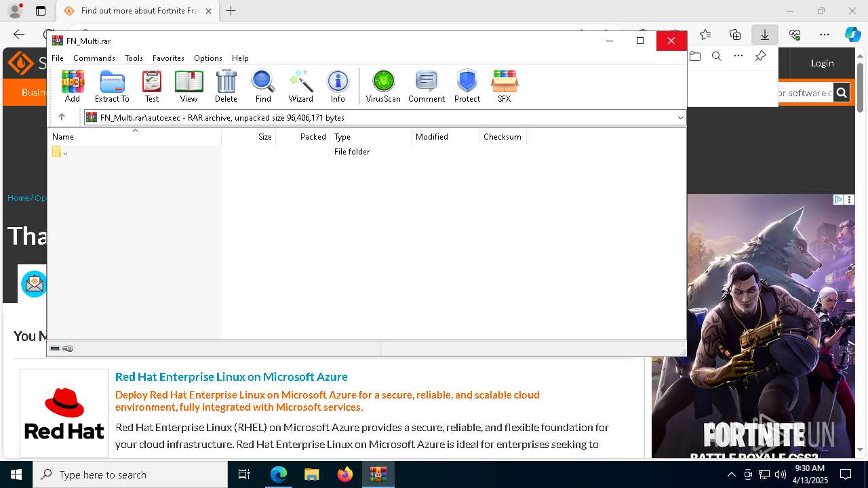Open the Favorites menu
This screenshot has width=868, height=488.
click(x=168, y=58)
